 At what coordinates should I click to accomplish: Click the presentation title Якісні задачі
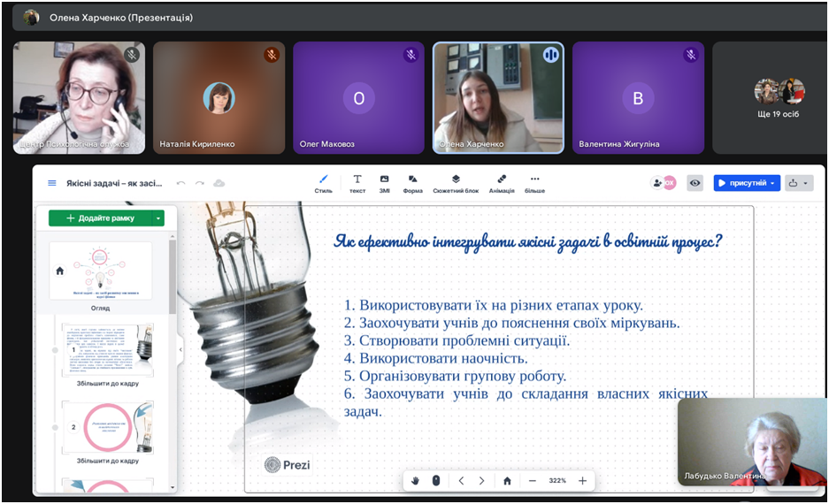(x=114, y=183)
